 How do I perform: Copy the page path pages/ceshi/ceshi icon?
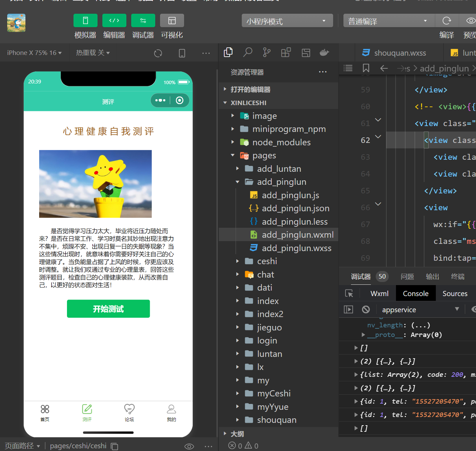[x=114, y=446]
